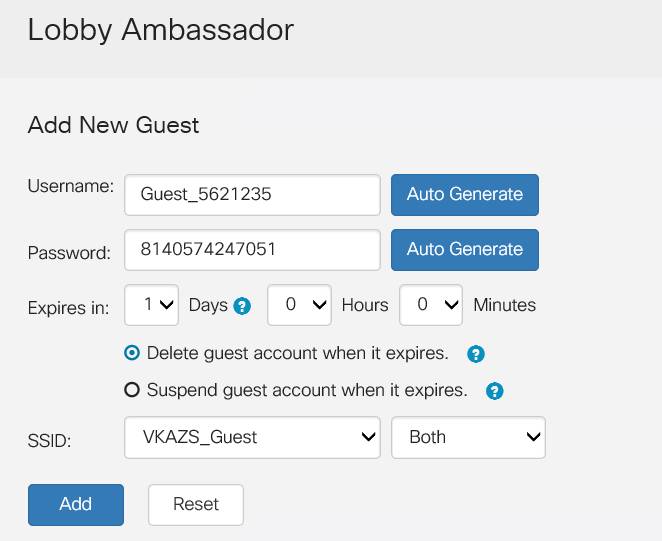
Task: Auto Generate a username
Action: click(465, 195)
